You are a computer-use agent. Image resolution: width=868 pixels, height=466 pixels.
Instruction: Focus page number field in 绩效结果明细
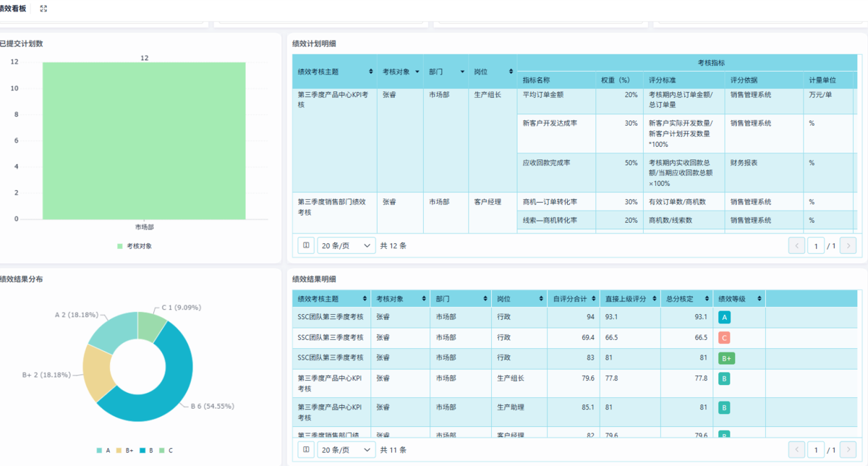pos(816,449)
